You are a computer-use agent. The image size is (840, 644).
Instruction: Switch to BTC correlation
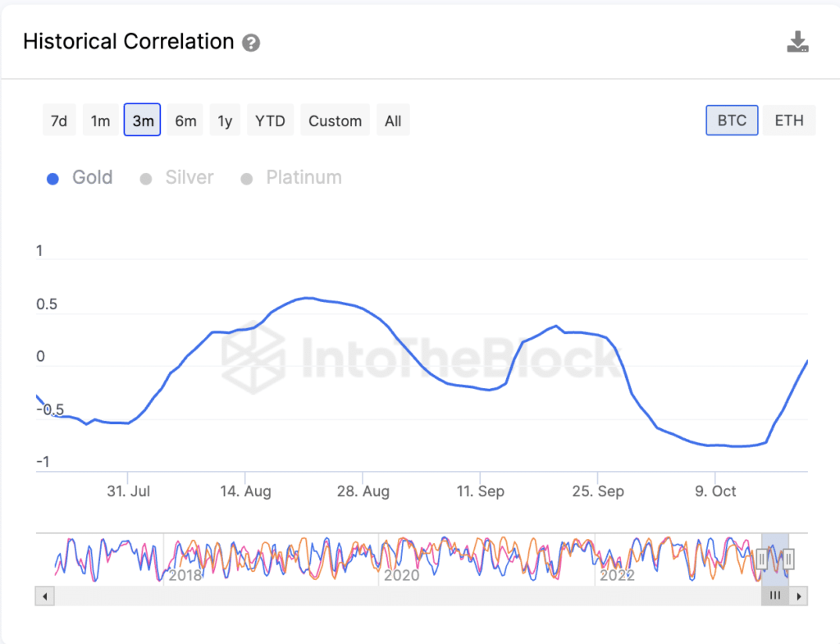coord(732,121)
